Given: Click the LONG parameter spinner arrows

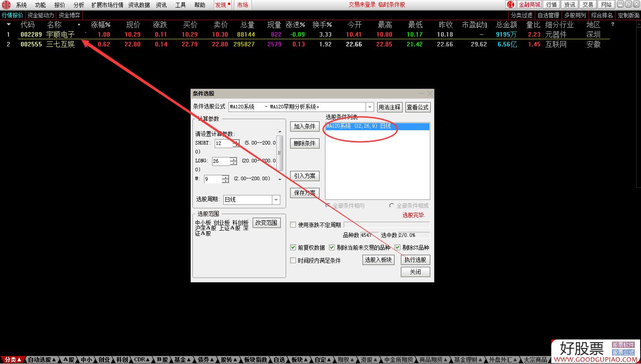Looking at the screenshot, I should tap(233, 161).
